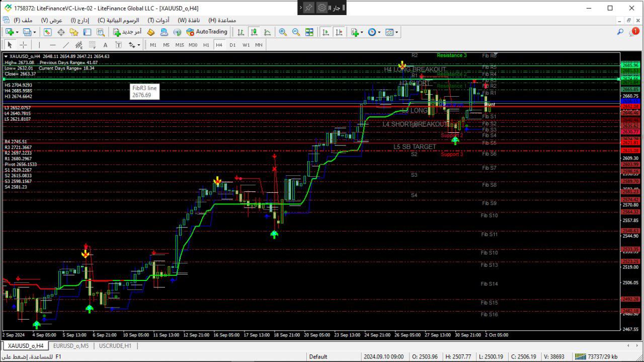Tile chart windows with the grid icon
The image size is (644, 362).
tap(309, 32)
